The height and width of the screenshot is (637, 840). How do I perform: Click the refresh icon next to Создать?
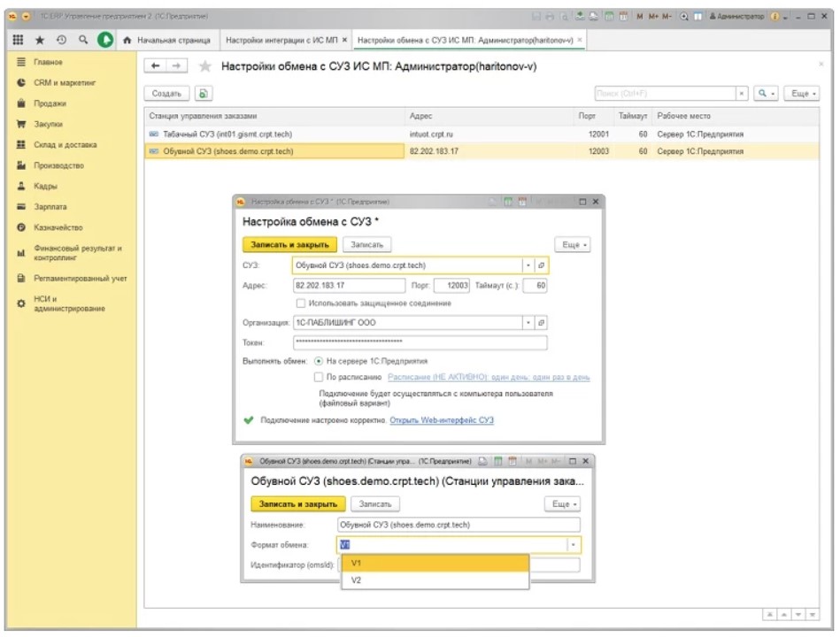(x=204, y=93)
